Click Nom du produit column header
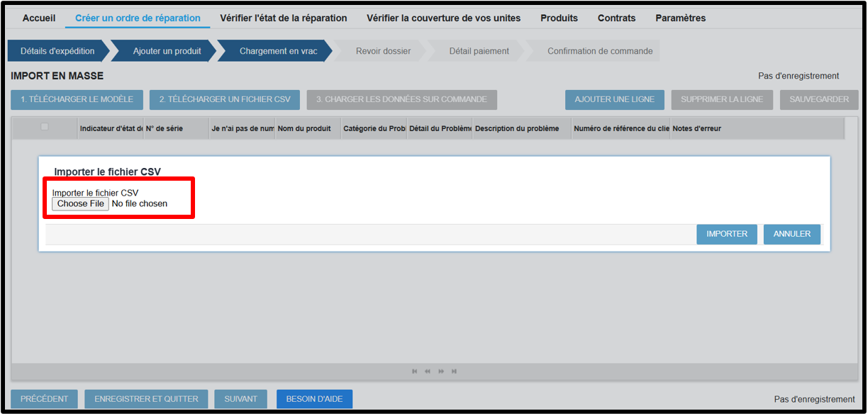Viewport: 868px width, 416px height. point(308,128)
